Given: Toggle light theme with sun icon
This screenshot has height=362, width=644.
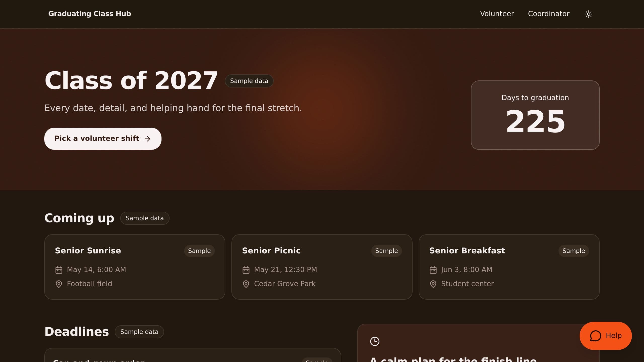Looking at the screenshot, I should 588,14.
